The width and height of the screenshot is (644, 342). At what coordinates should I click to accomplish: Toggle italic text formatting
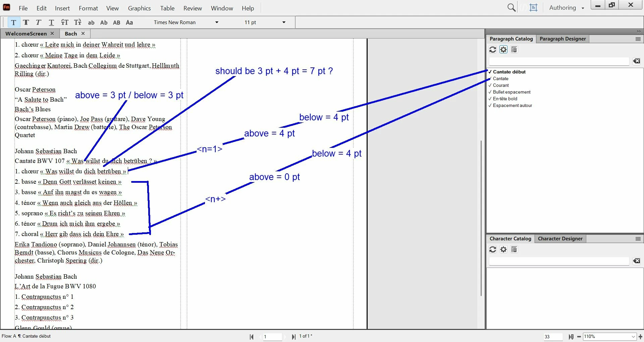click(38, 22)
